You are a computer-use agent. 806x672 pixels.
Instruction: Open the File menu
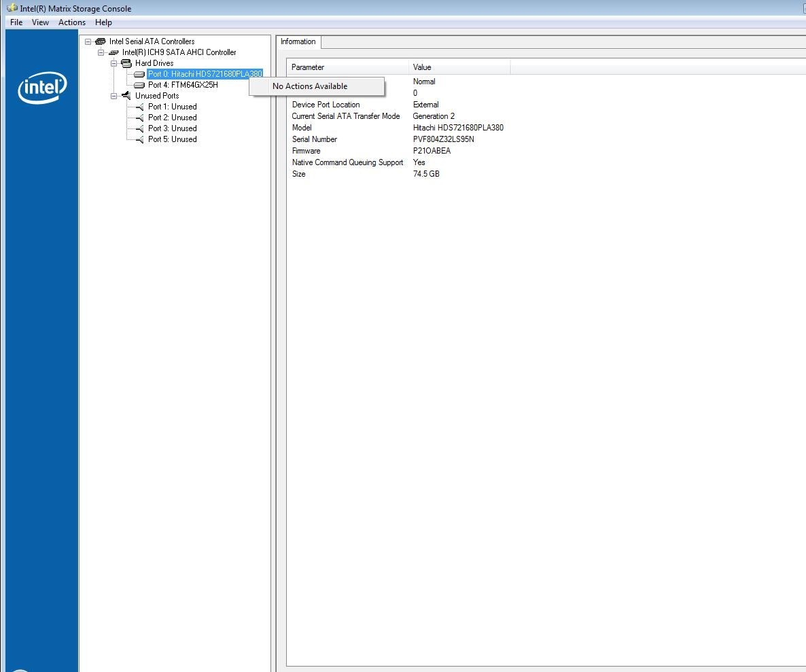pyautogui.click(x=16, y=22)
